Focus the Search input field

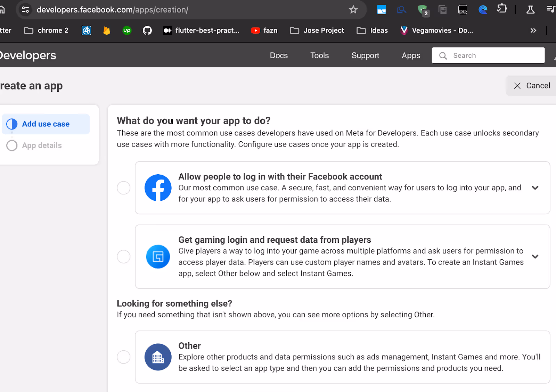(x=488, y=56)
